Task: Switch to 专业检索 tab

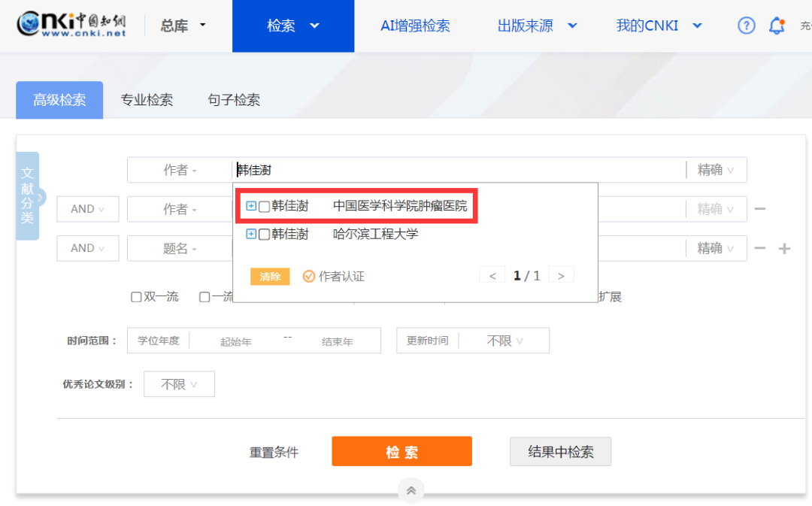Action: (147, 100)
